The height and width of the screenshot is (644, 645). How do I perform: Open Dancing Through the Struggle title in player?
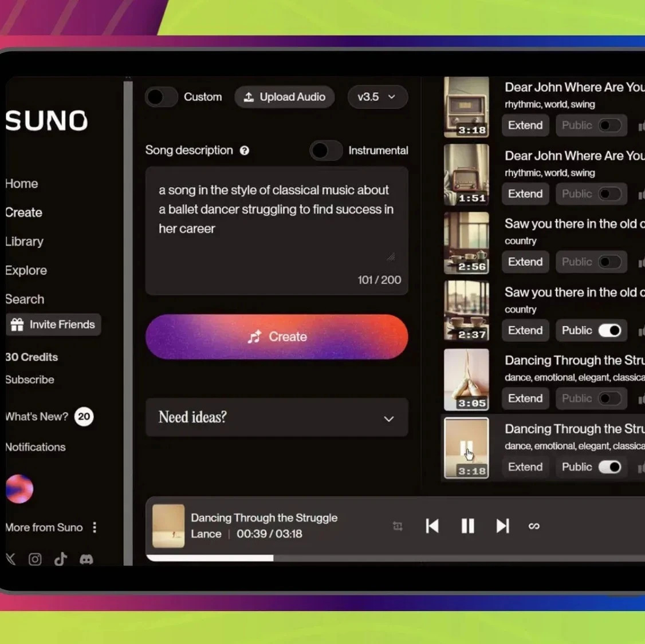point(264,518)
